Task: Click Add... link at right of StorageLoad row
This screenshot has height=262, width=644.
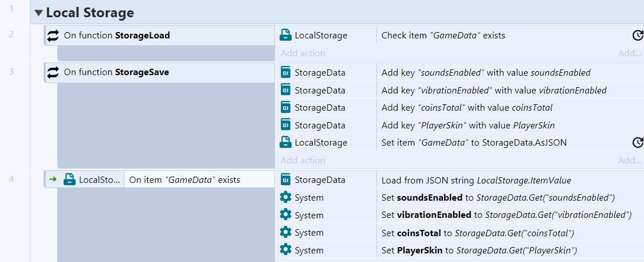Action: tap(630, 53)
